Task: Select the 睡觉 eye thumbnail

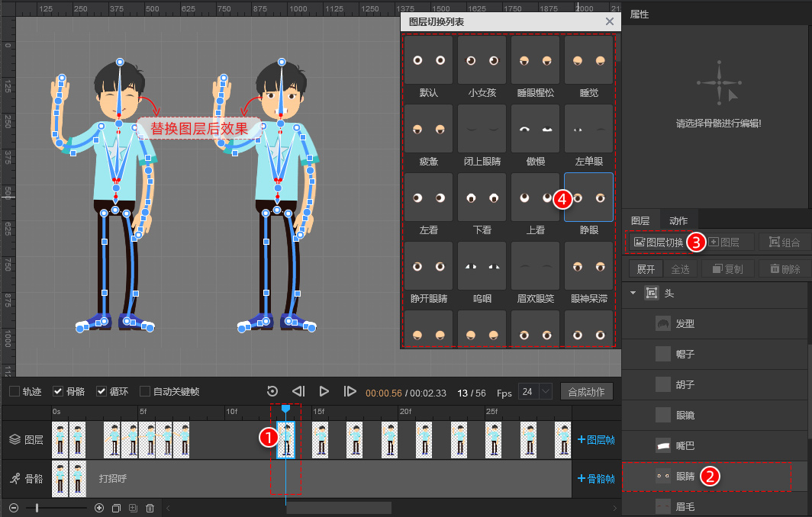Action: click(589, 60)
